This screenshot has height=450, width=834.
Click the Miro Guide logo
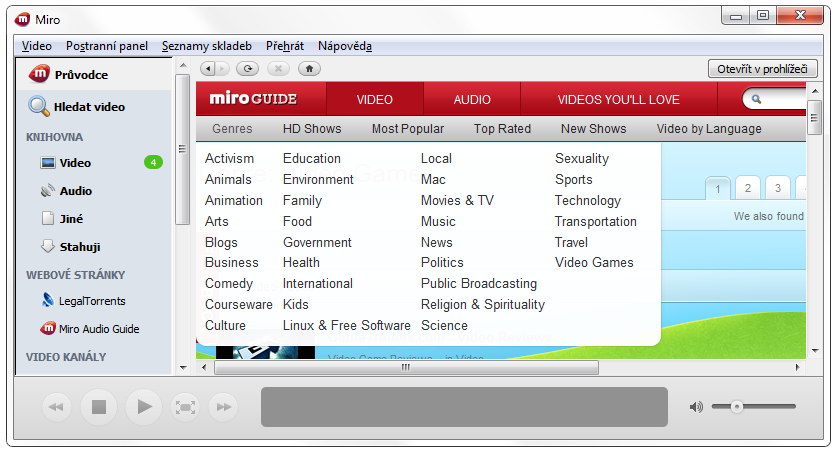(x=253, y=99)
